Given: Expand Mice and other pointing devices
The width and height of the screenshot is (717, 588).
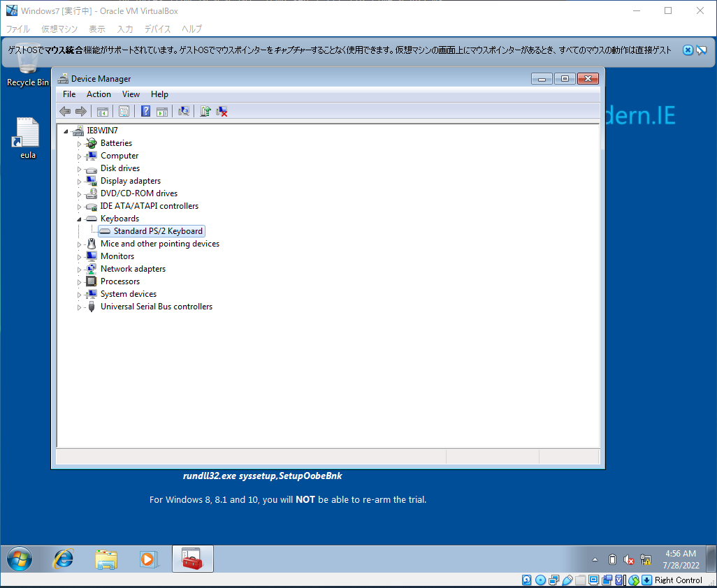Looking at the screenshot, I should [x=79, y=244].
